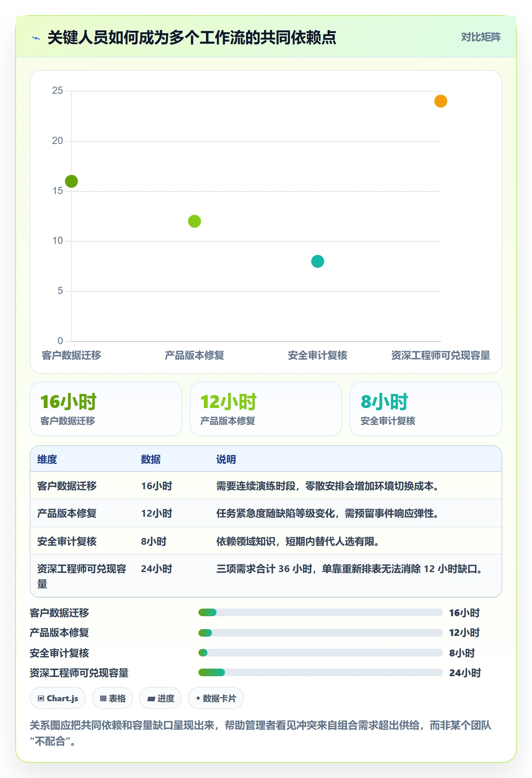Click the 8小时 value beside the progress bar
Screen dimensions: 532x778
point(462,653)
